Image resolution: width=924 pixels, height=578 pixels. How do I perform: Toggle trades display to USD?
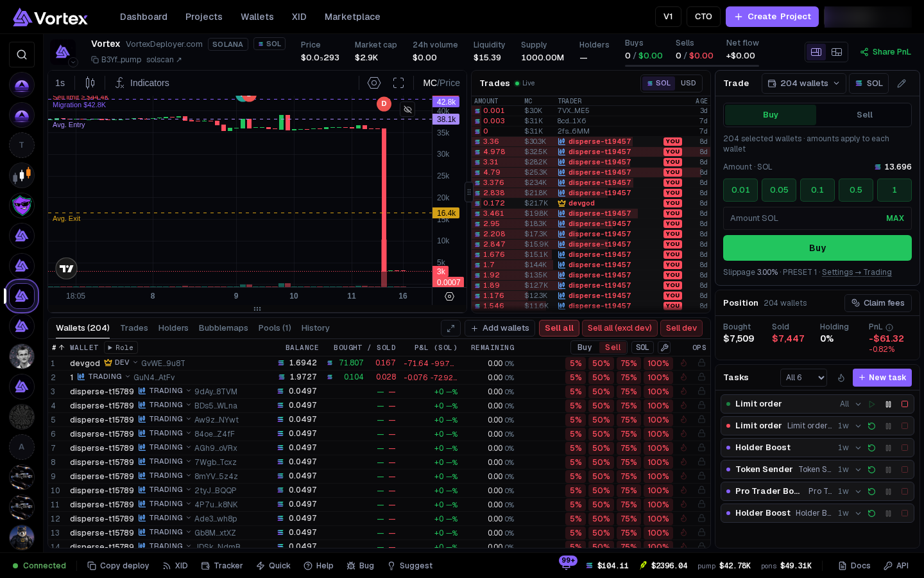click(688, 83)
